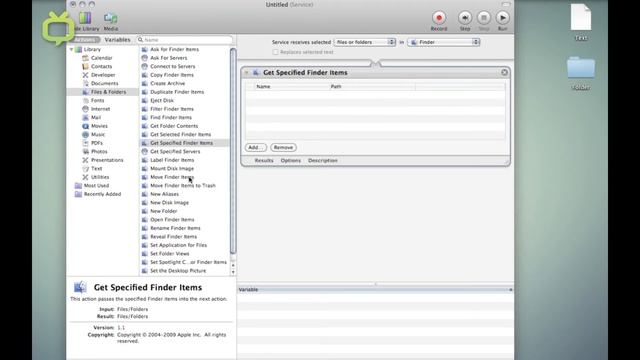Select 'Ask For Servers' action
Image resolution: width=640 pixels, height=360 pixels.
tap(168, 58)
